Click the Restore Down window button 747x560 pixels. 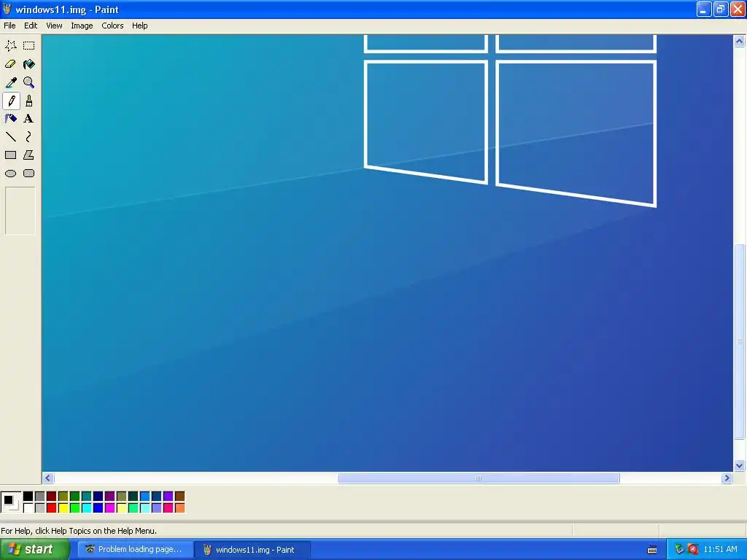tap(721, 9)
